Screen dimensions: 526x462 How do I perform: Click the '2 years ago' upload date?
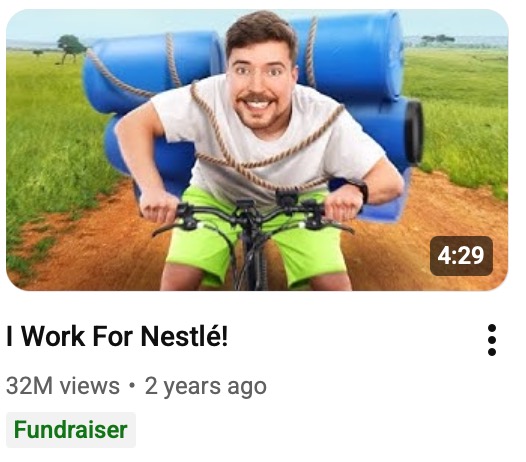pyautogui.click(x=206, y=387)
